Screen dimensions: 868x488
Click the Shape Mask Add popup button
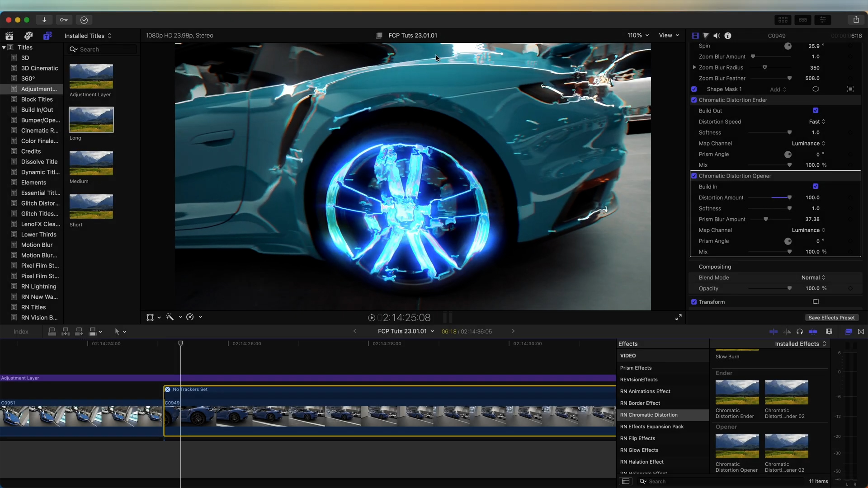coord(778,89)
